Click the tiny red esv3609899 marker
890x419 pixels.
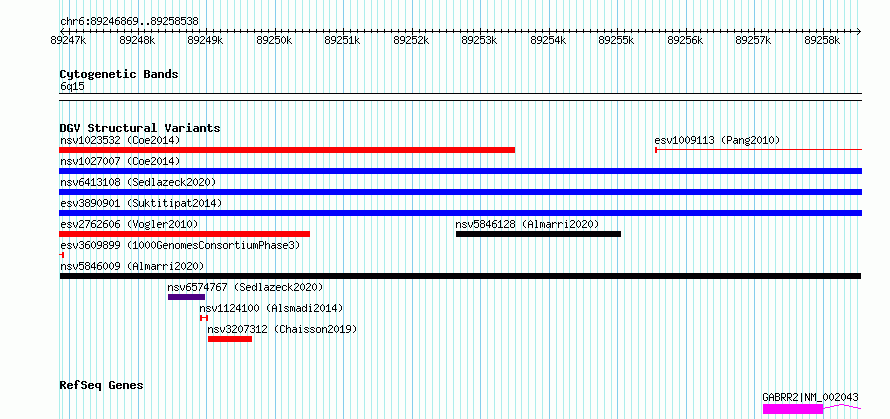point(62,255)
